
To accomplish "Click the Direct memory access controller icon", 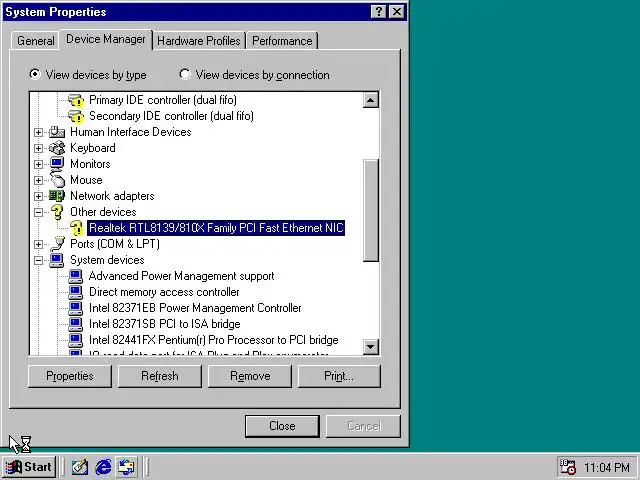I will click(x=76, y=292).
